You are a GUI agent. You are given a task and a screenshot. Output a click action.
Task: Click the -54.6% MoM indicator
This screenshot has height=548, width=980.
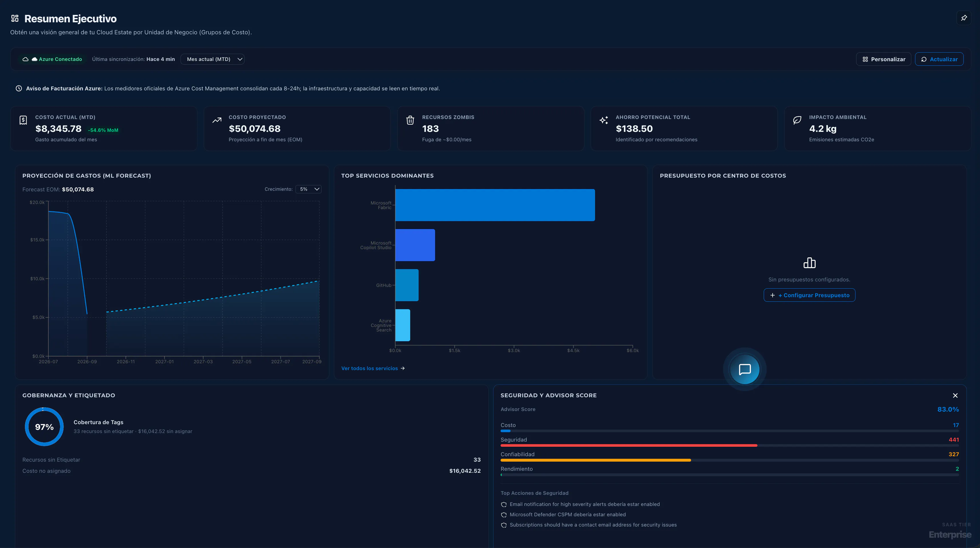[x=103, y=130]
